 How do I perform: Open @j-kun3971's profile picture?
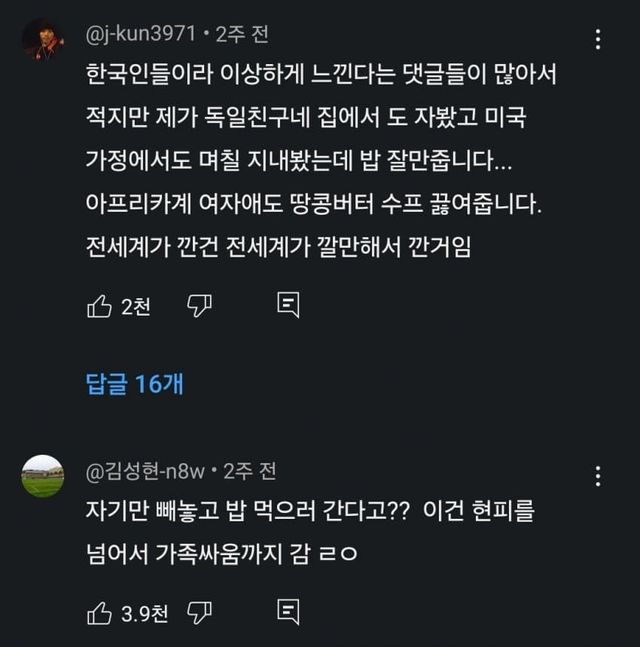click(42, 39)
